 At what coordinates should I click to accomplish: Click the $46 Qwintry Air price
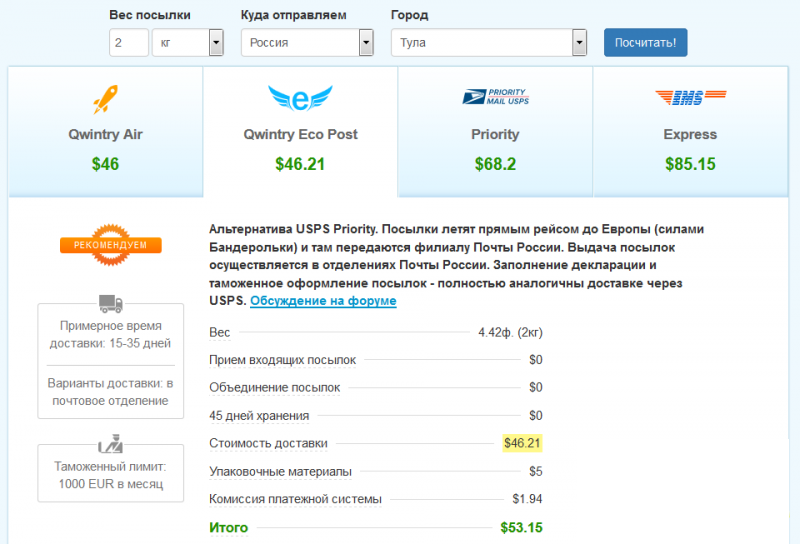pos(105,164)
